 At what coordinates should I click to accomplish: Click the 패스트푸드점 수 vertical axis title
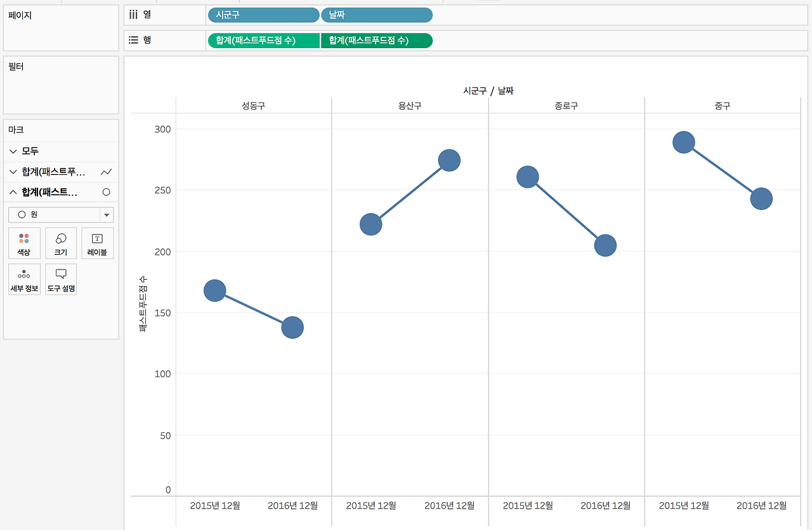tap(143, 304)
